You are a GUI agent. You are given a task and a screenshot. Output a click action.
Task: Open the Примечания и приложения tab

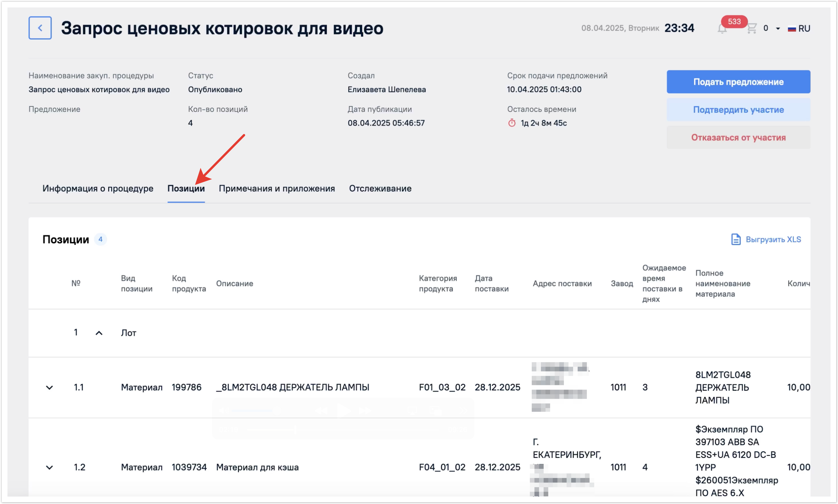(x=277, y=188)
